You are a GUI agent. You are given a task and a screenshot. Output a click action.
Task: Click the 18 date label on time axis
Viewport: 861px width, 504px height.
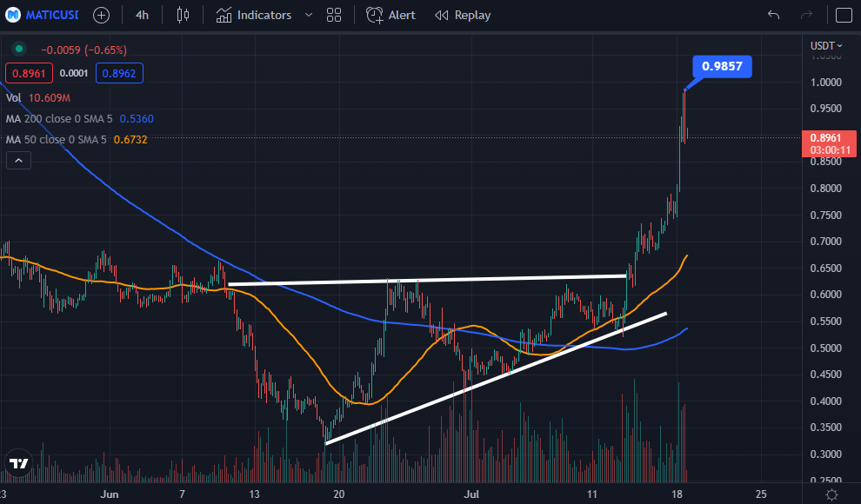click(x=677, y=494)
